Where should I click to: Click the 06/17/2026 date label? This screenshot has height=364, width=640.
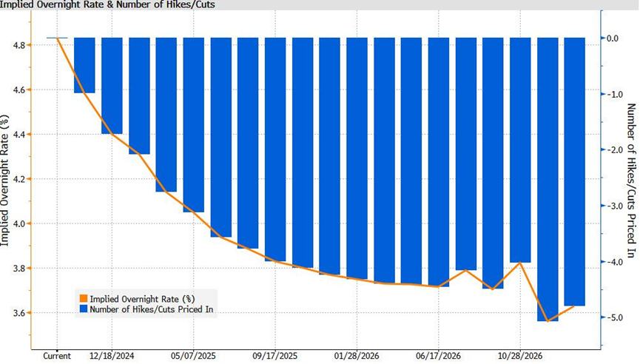click(x=438, y=357)
